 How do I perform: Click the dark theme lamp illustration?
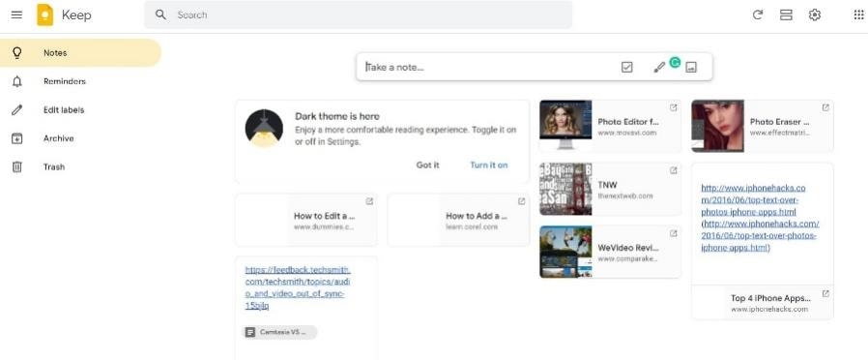pyautogui.click(x=264, y=129)
